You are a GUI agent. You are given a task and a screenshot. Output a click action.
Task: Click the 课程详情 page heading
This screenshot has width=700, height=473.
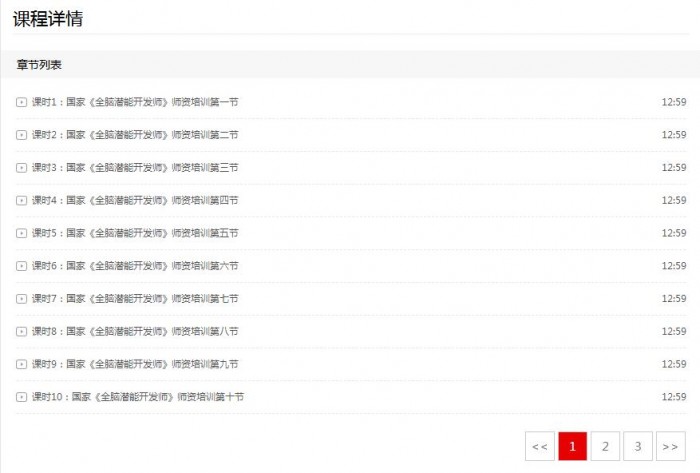(48, 19)
